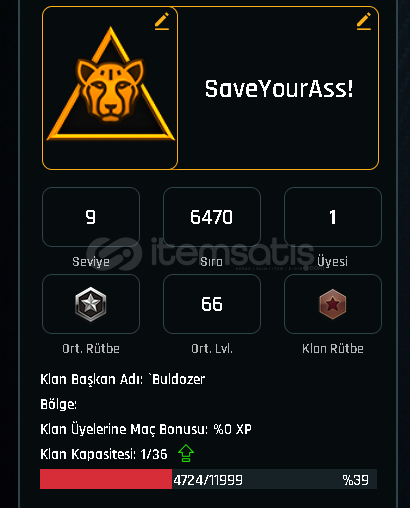
Task: Click the SaveYourAss! clan name text
Action: 279,89
